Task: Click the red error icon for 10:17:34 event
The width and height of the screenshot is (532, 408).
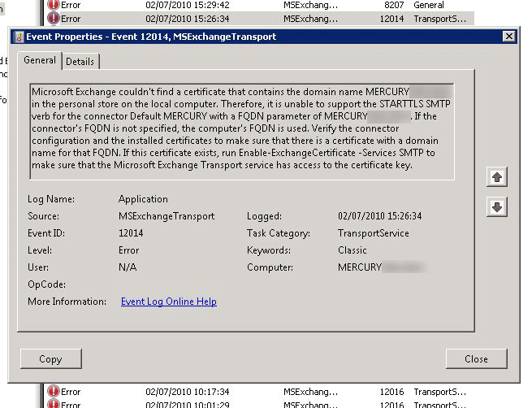Action: click(53, 392)
